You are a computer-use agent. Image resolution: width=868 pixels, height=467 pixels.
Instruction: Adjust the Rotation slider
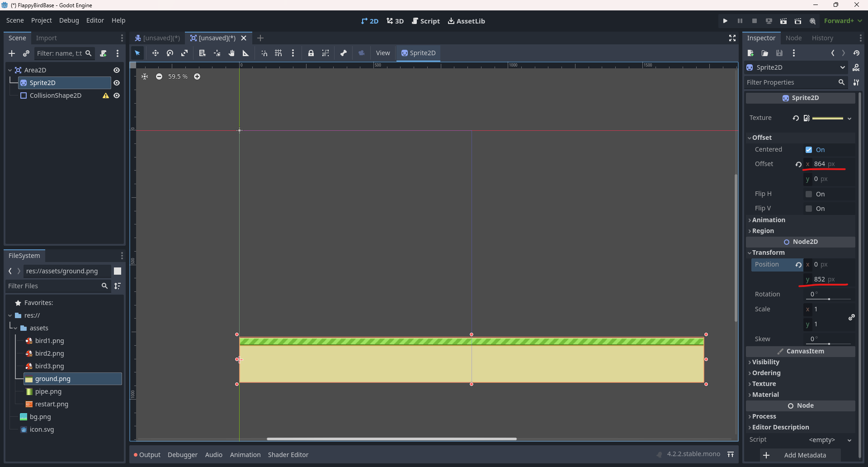[x=829, y=299]
